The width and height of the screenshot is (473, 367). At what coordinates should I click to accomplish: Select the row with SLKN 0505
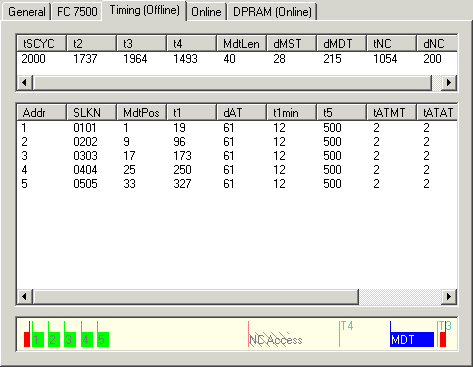pyautogui.click(x=237, y=184)
